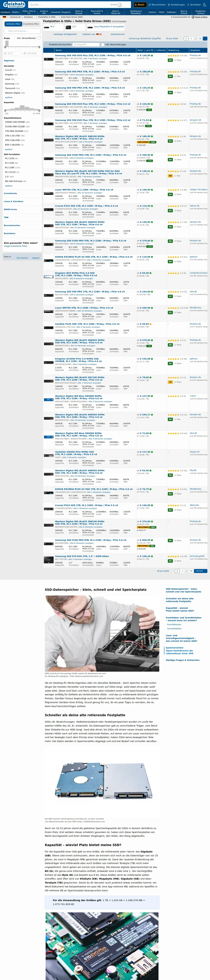Click the Filter durchsuchen input
210x980 pixels.
click(x=22, y=31)
